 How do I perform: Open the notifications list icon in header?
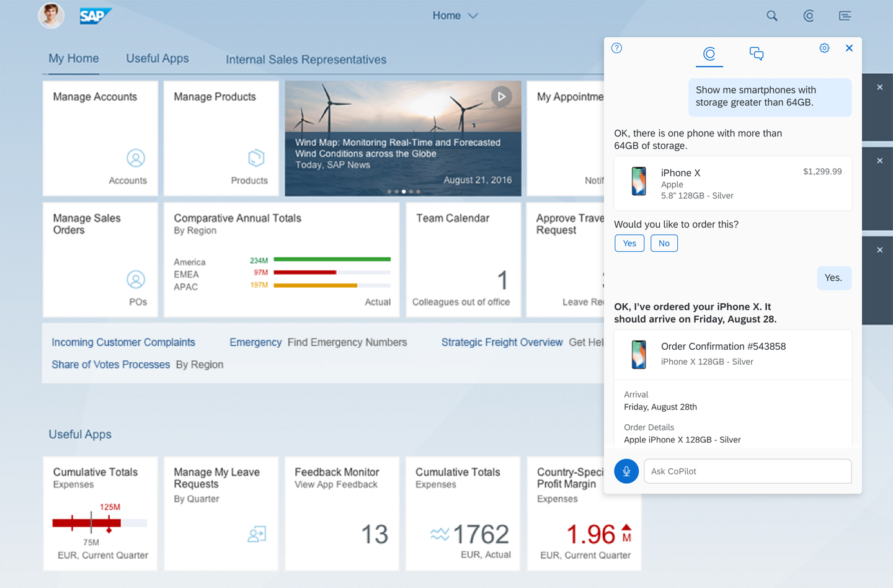coord(845,16)
